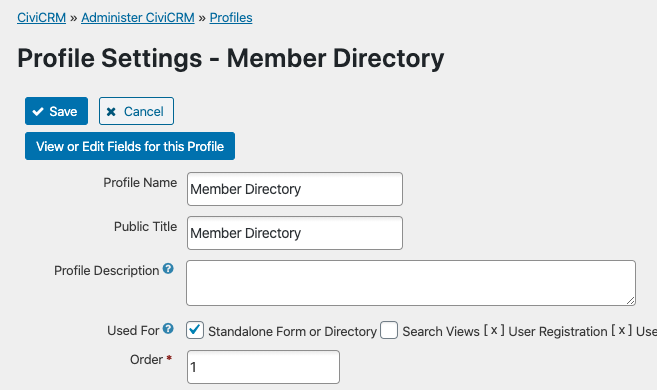The image size is (657, 390).
Task: Enable the Search Views checkbox
Action: click(x=389, y=330)
